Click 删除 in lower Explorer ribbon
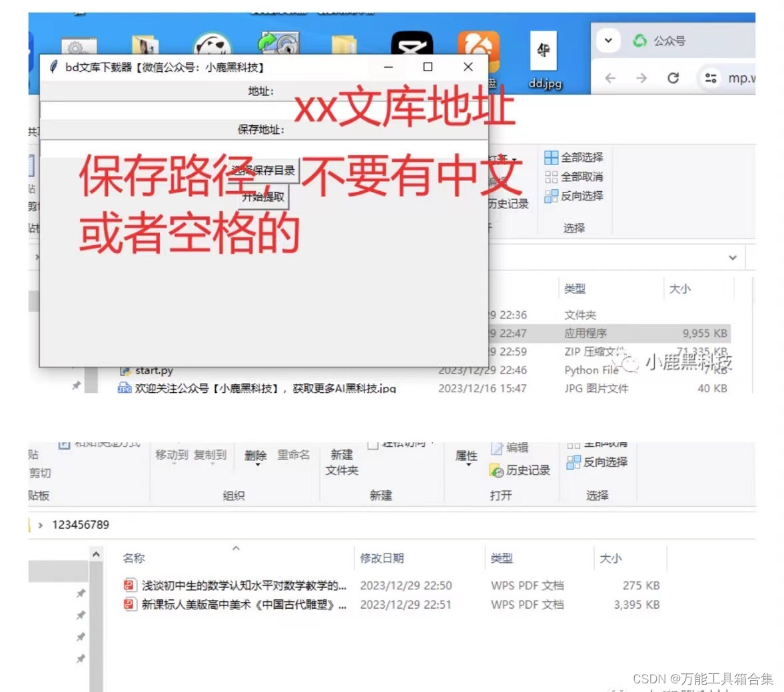Viewport: 784px width, 692px height. 256,456
